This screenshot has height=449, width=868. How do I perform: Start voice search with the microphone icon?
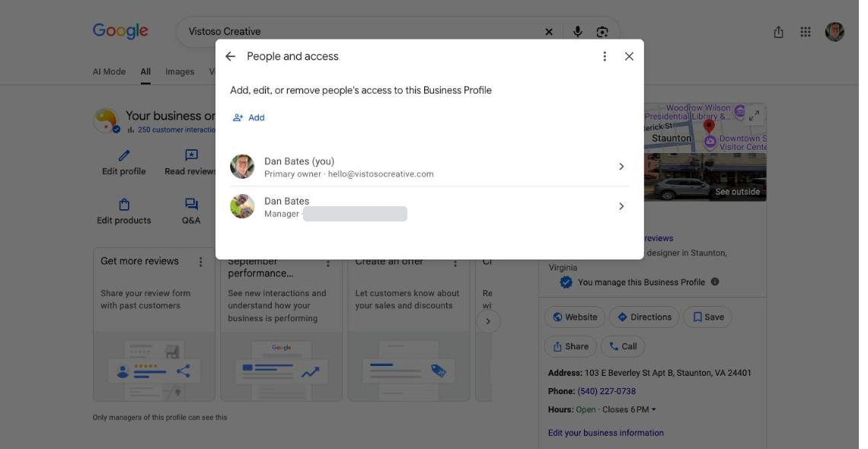pyautogui.click(x=577, y=32)
